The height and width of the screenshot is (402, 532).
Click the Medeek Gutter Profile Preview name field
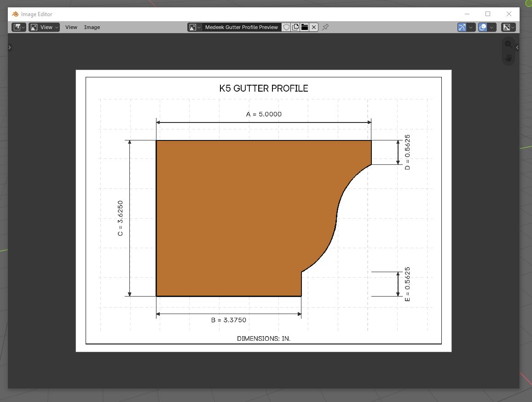(242, 27)
